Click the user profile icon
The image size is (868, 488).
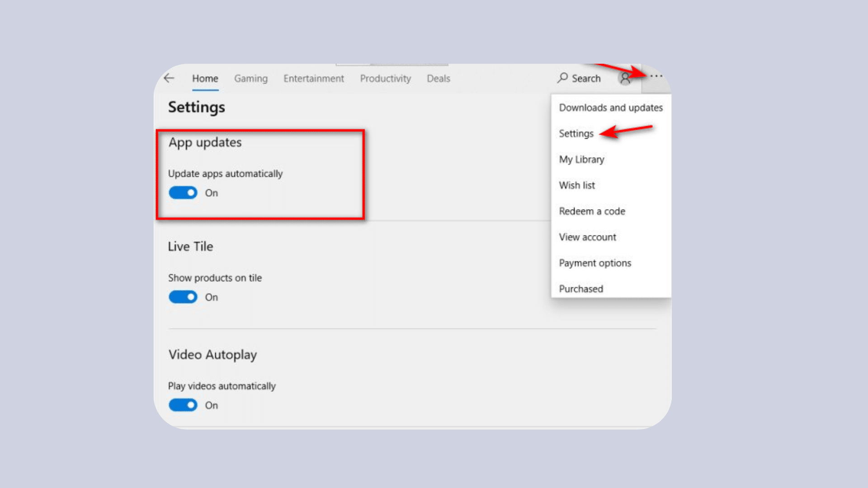click(x=625, y=78)
